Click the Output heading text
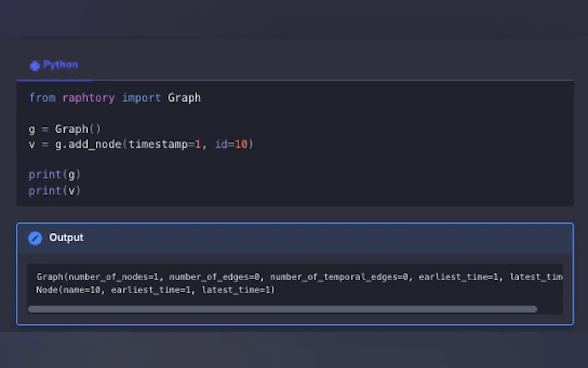Screen dimensions: 588x368 tap(66, 238)
